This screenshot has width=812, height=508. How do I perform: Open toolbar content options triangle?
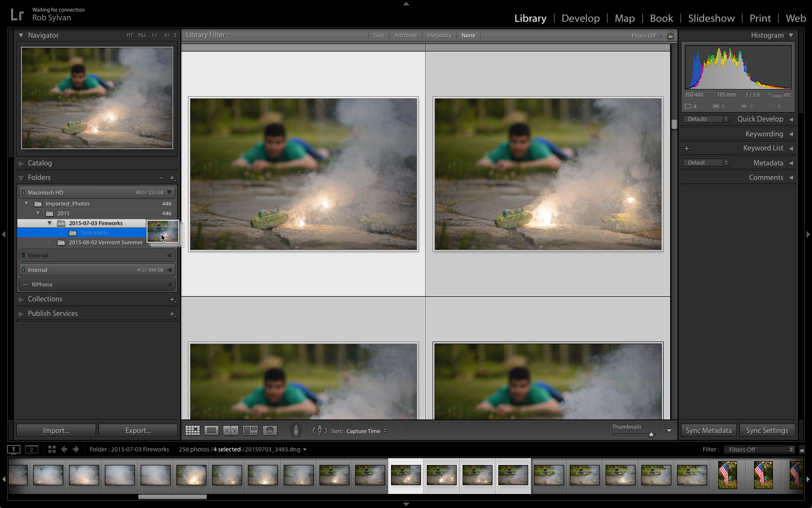[669, 430]
